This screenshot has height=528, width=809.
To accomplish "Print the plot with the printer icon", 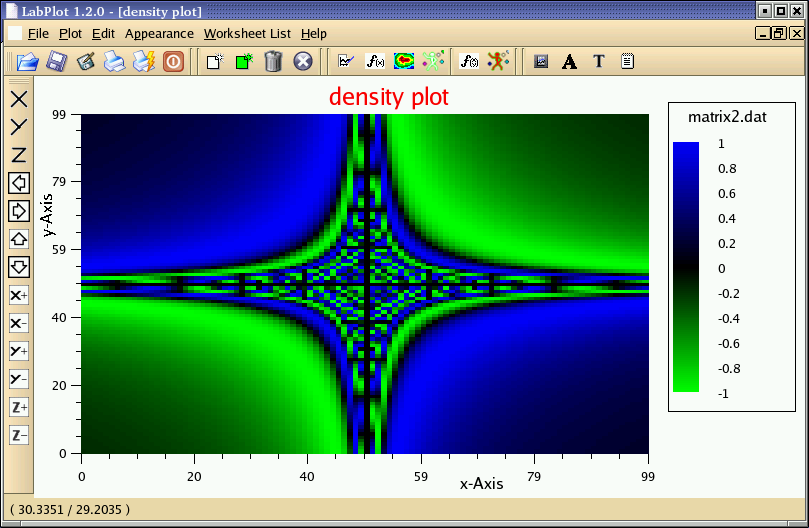I will (114, 62).
